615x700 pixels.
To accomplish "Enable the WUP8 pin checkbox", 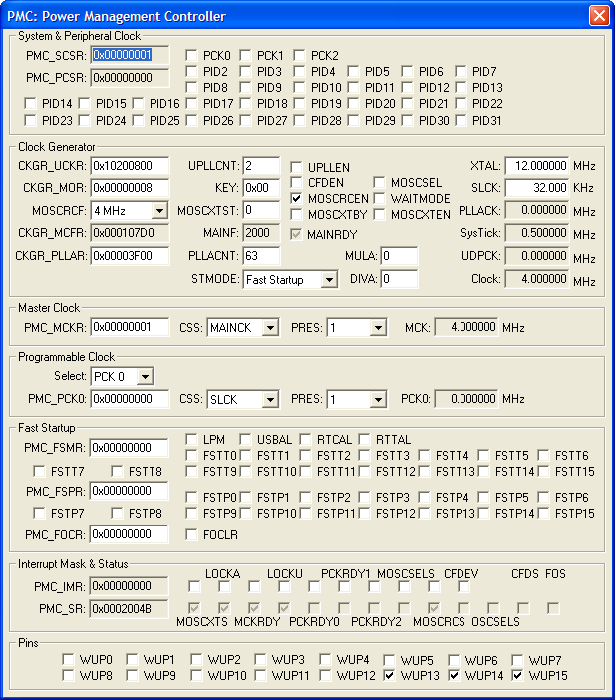I will (x=68, y=676).
